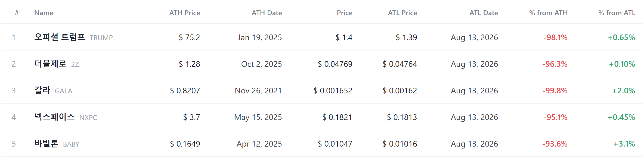644x158 pixels.
Task: Sort by Price column header
Action: pyautogui.click(x=345, y=13)
